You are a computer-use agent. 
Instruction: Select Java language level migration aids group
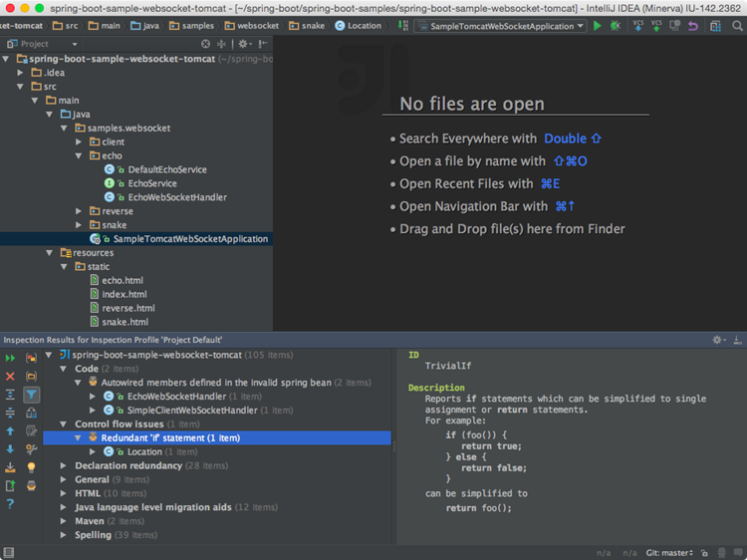(176, 507)
